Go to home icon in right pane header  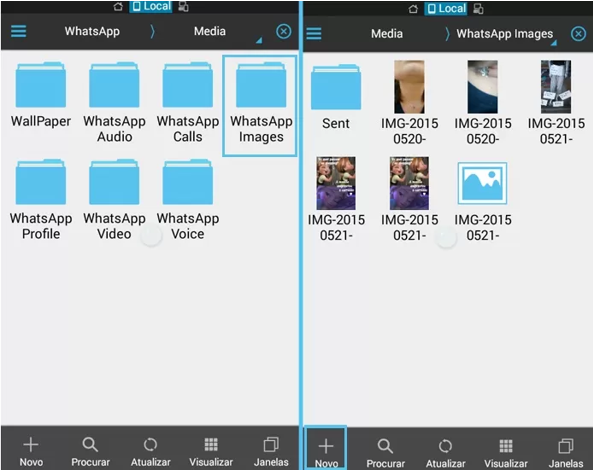click(x=413, y=9)
